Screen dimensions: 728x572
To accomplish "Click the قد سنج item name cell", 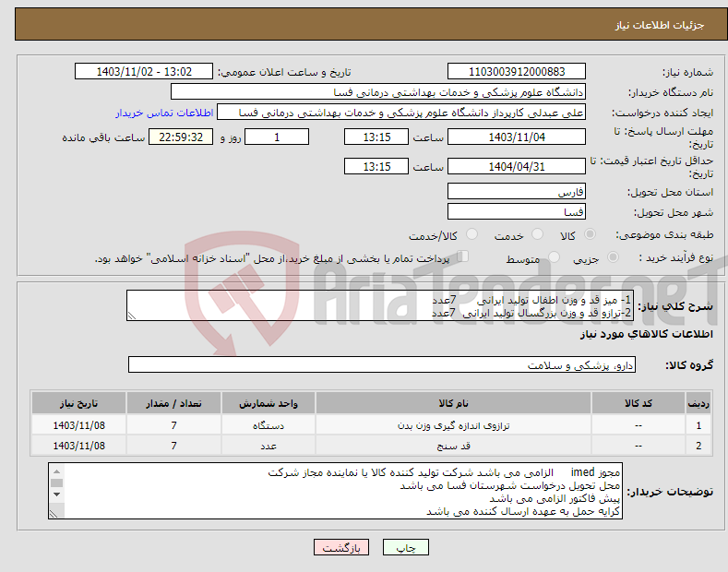I will [x=453, y=446].
